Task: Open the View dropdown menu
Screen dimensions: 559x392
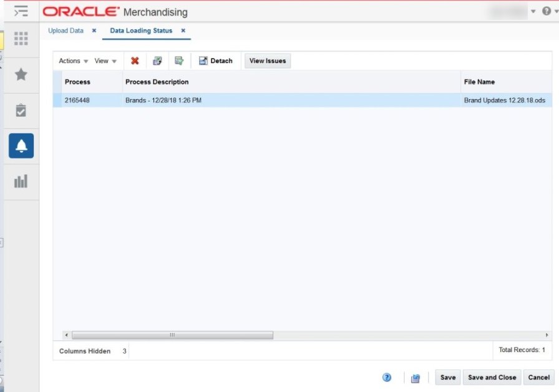Action: 105,61
